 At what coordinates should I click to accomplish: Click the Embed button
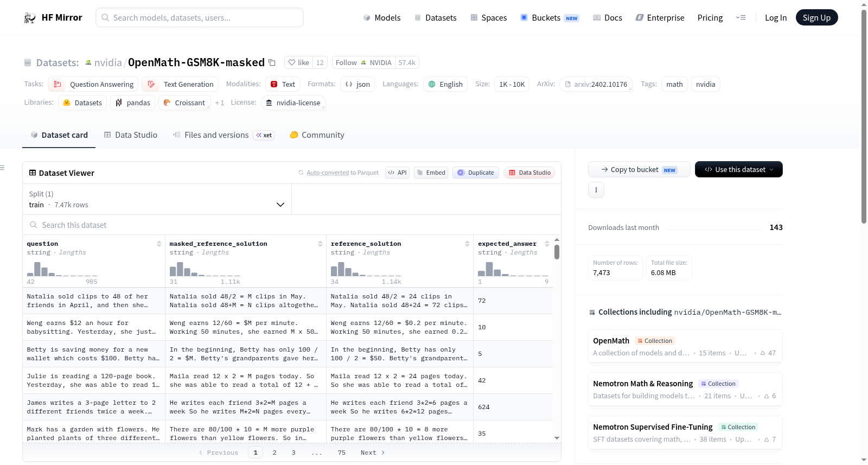(431, 173)
